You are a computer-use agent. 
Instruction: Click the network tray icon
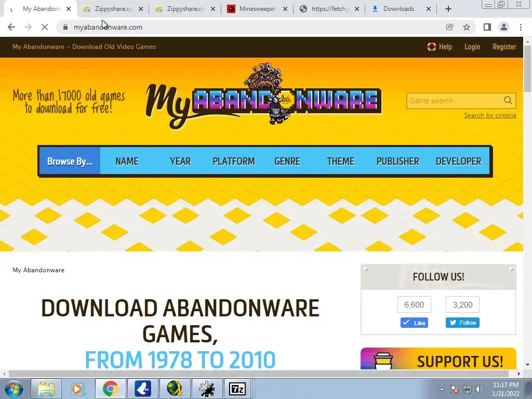point(467,389)
